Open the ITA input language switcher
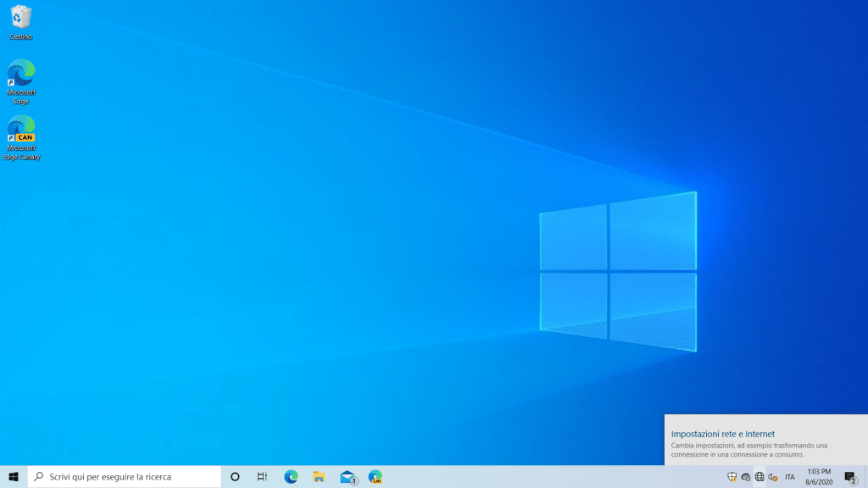Image resolution: width=868 pixels, height=488 pixels. (x=790, y=477)
